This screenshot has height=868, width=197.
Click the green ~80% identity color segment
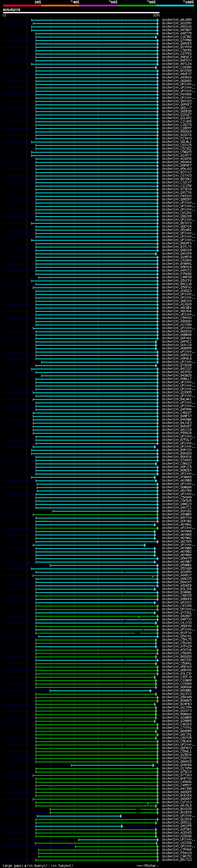click(137, 6)
